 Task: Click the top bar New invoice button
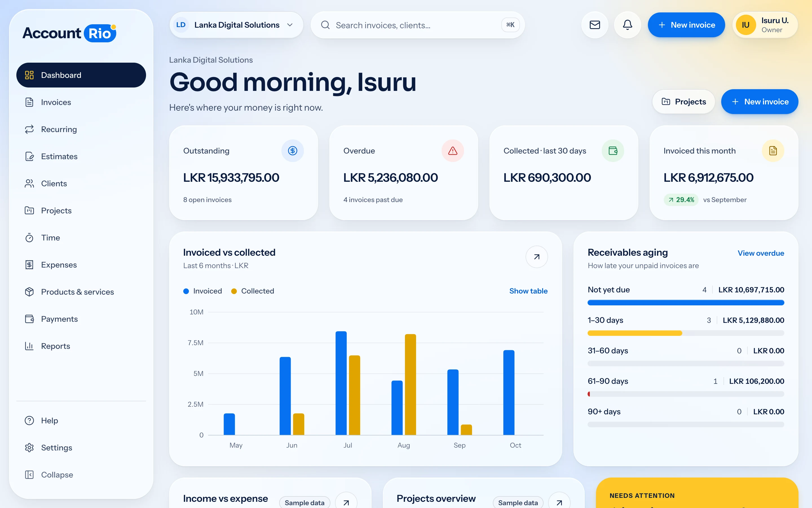[x=686, y=25]
